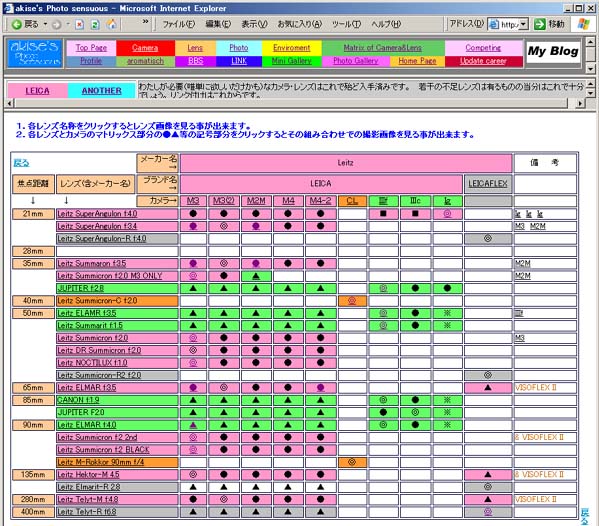Open Matrix of Camera&Lens link
This screenshot has width=599, height=526.
382,48
